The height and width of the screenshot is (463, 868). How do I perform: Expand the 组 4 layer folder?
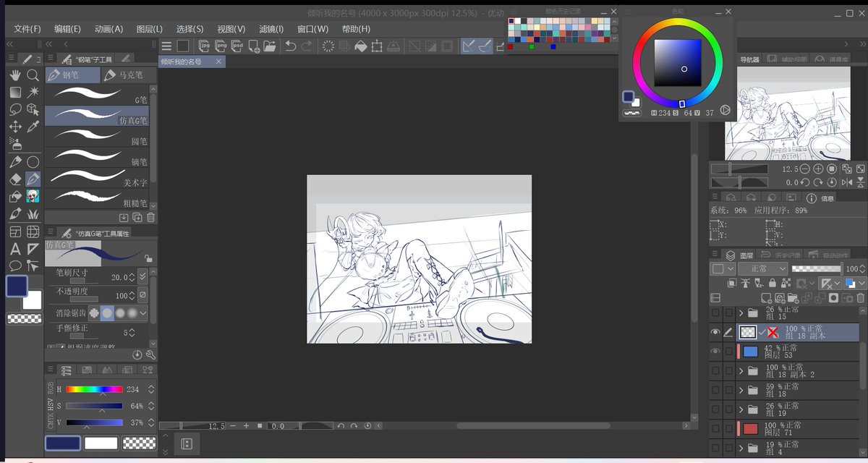[x=741, y=449]
